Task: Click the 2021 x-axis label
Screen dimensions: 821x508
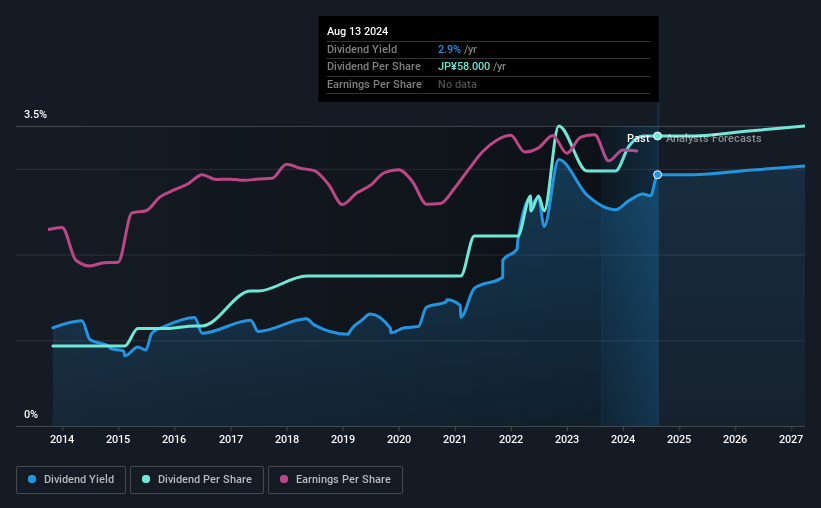Action: pyautogui.click(x=454, y=439)
